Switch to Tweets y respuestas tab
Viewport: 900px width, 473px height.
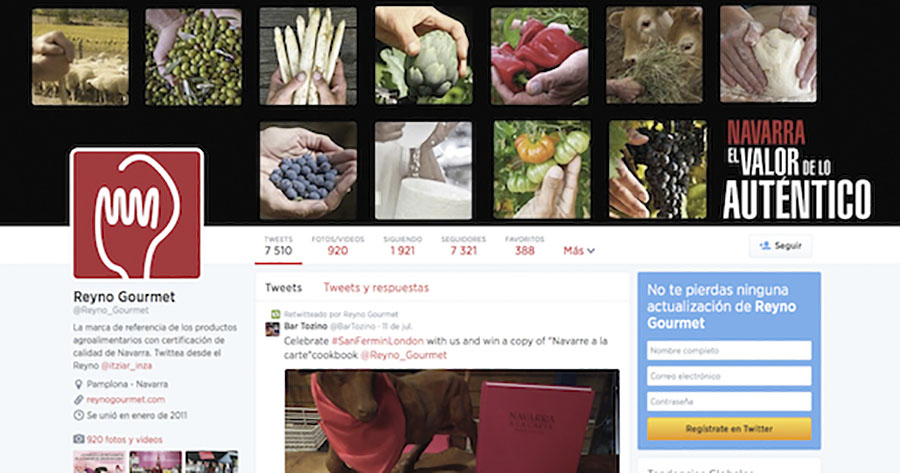(376, 288)
